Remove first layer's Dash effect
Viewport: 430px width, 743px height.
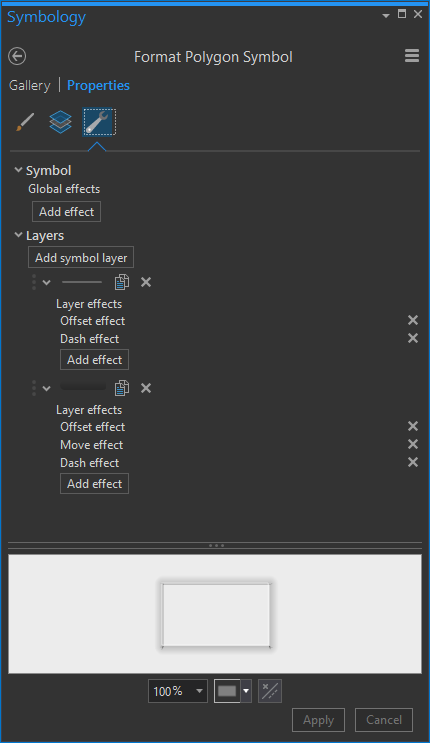(413, 338)
